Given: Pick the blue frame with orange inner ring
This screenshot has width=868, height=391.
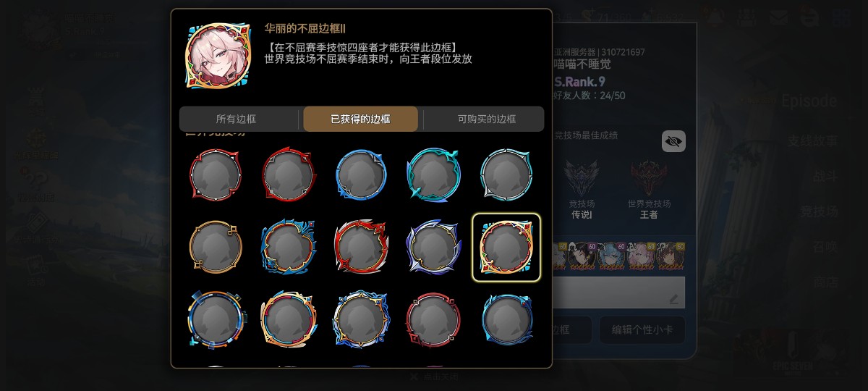Looking at the screenshot, I should (x=288, y=247).
